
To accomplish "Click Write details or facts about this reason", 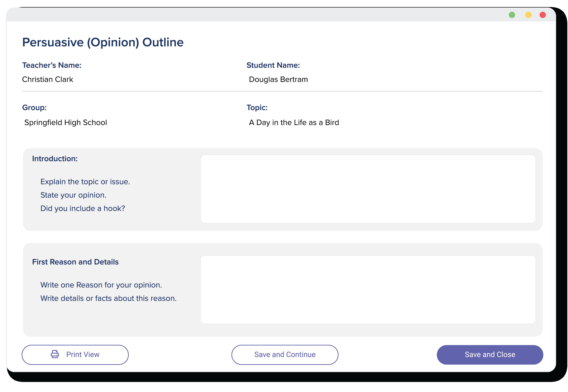I will coord(108,298).
